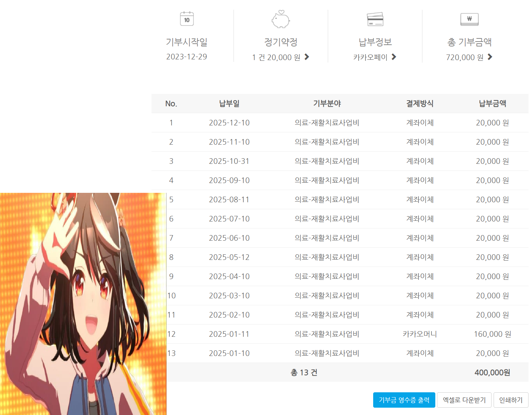Open the 1 건 20,000 원 pledge link
The height and width of the screenshot is (415, 532).
click(276, 57)
